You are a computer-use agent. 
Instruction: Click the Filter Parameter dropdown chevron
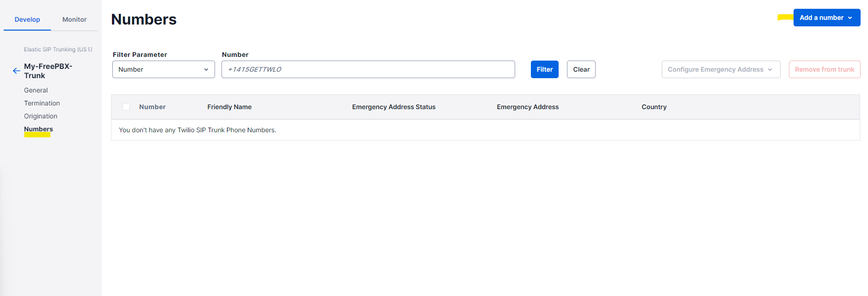point(206,69)
